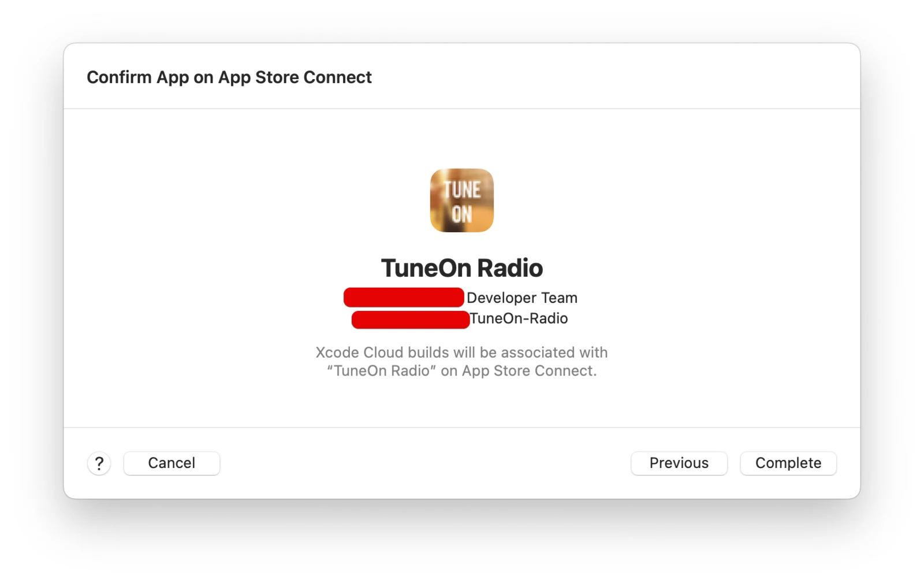The image size is (924, 583).
Task: Click the "Confirm App on App Store Connect" title
Action: click(x=229, y=77)
